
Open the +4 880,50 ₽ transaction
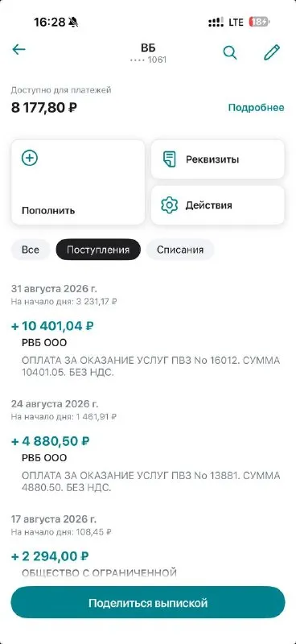148,464
